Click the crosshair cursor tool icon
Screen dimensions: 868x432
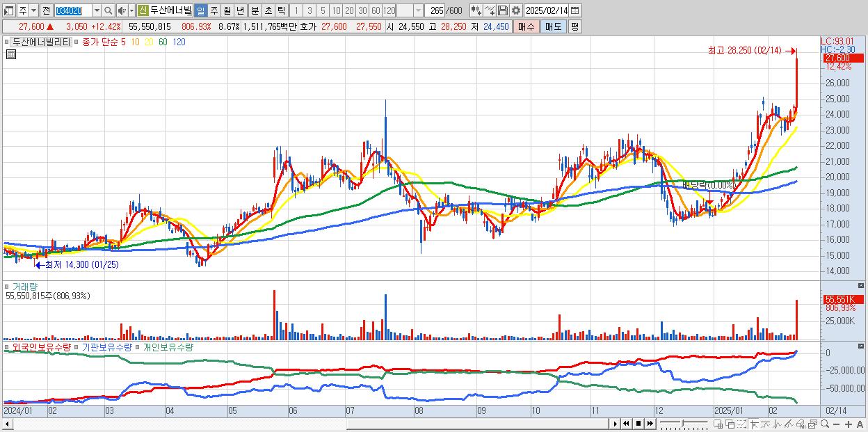pyautogui.click(x=754, y=424)
